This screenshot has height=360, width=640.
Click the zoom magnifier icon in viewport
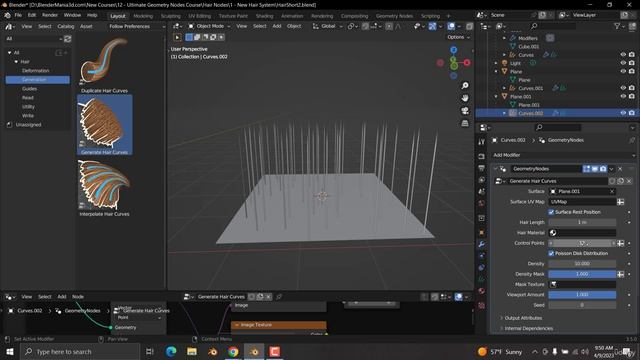(x=465, y=85)
